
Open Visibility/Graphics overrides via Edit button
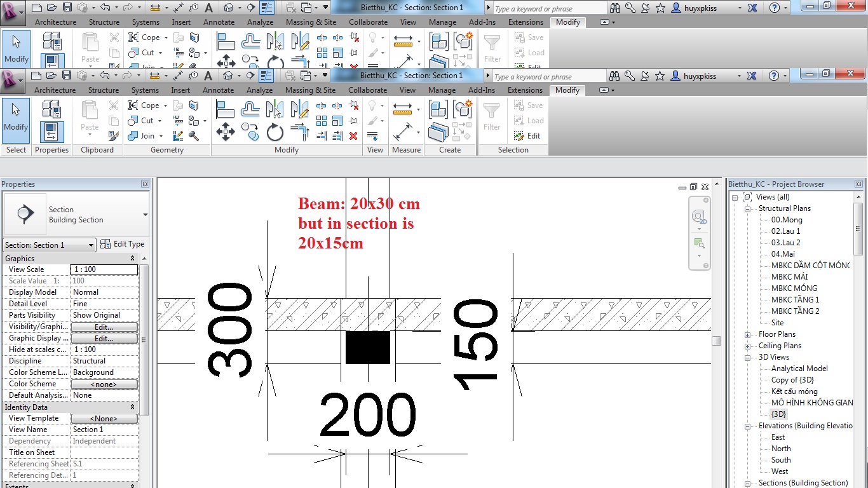104,327
